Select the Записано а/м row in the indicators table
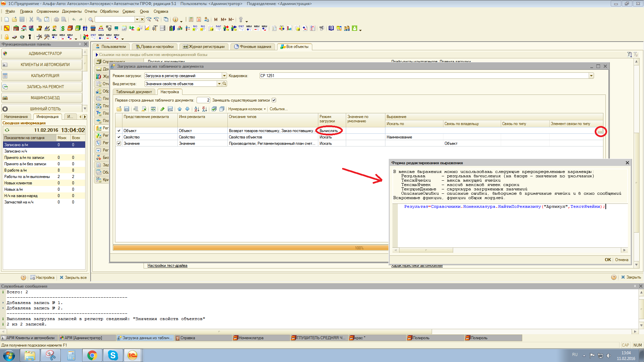The width and height of the screenshot is (644, 362). [x=44, y=145]
